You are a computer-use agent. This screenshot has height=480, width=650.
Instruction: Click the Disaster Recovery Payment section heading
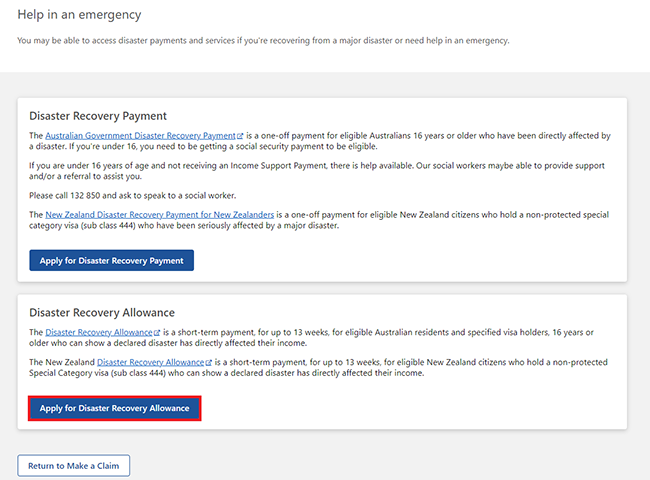98,115
